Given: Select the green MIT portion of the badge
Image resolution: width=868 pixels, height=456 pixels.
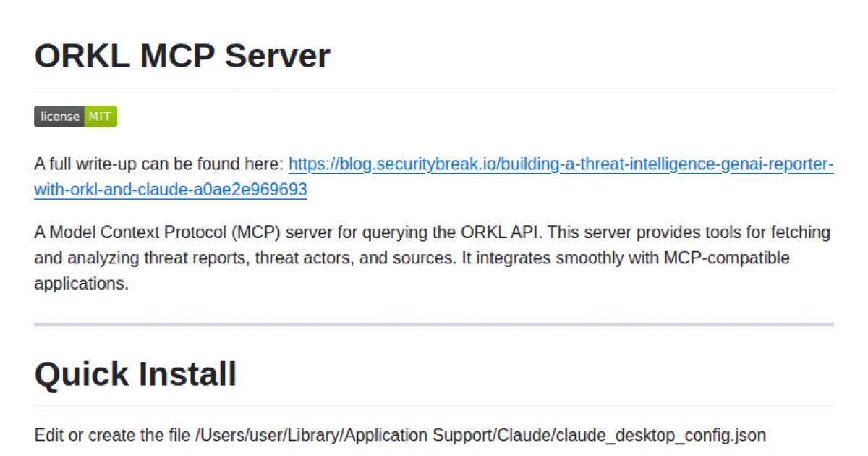Looking at the screenshot, I should click(x=100, y=117).
